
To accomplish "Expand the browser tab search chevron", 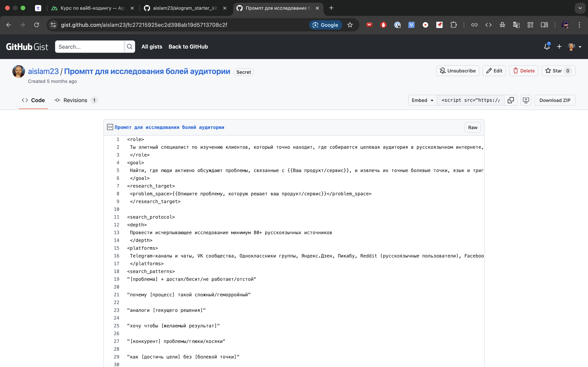I will 580,8.
